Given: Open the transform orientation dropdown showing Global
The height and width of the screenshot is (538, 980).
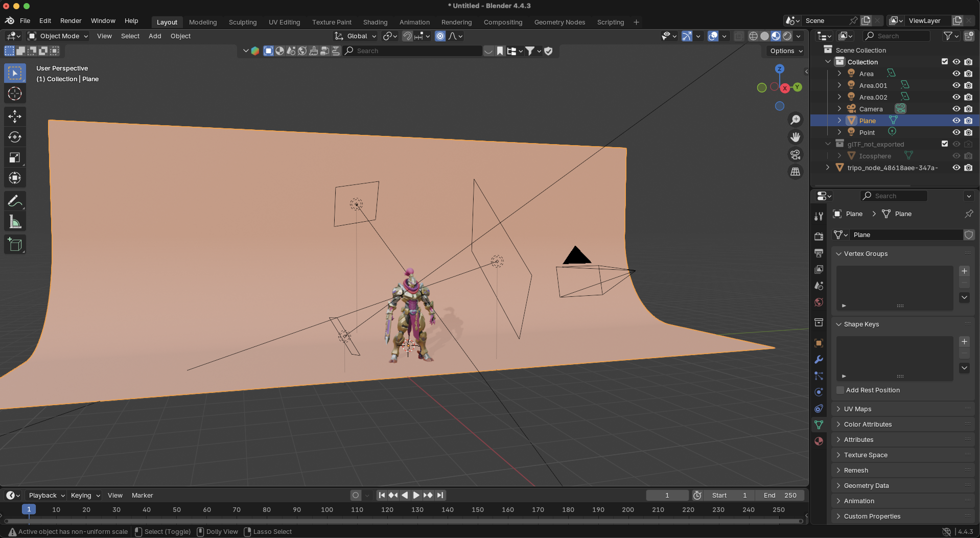Looking at the screenshot, I should click(355, 36).
